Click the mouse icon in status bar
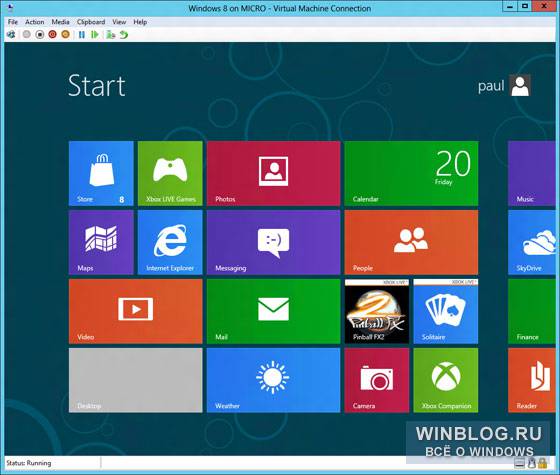The image size is (560, 475). point(532,463)
